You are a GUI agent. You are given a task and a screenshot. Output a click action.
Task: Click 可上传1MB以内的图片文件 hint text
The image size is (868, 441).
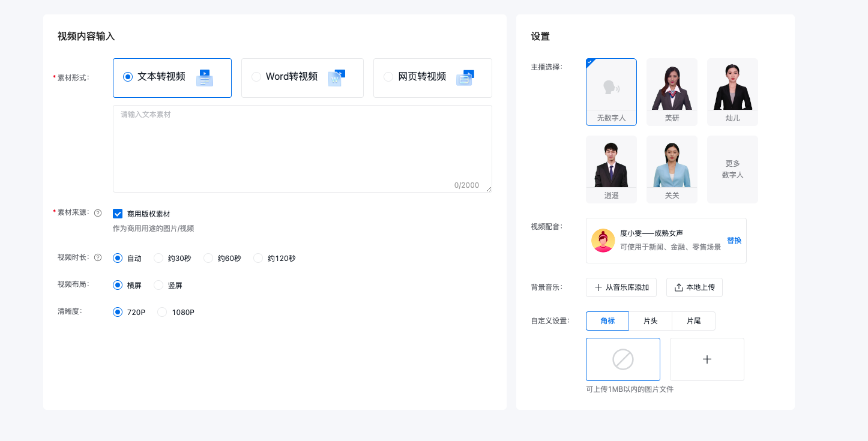click(630, 389)
